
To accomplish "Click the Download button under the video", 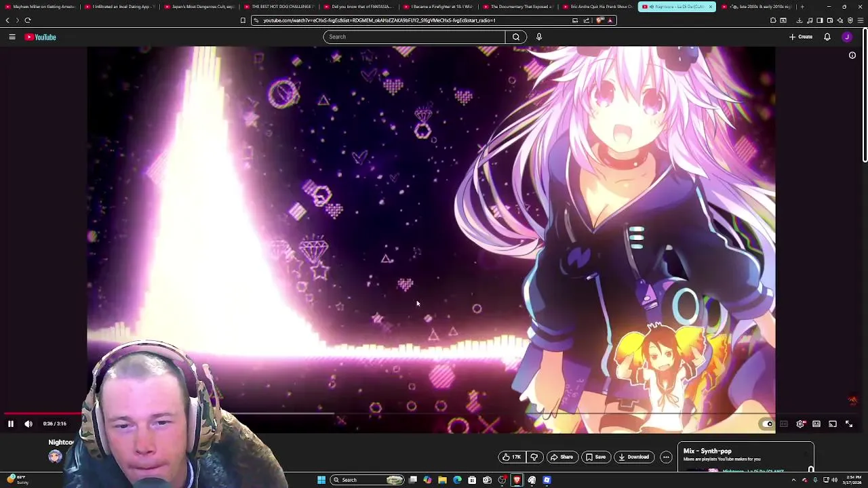I will [634, 457].
